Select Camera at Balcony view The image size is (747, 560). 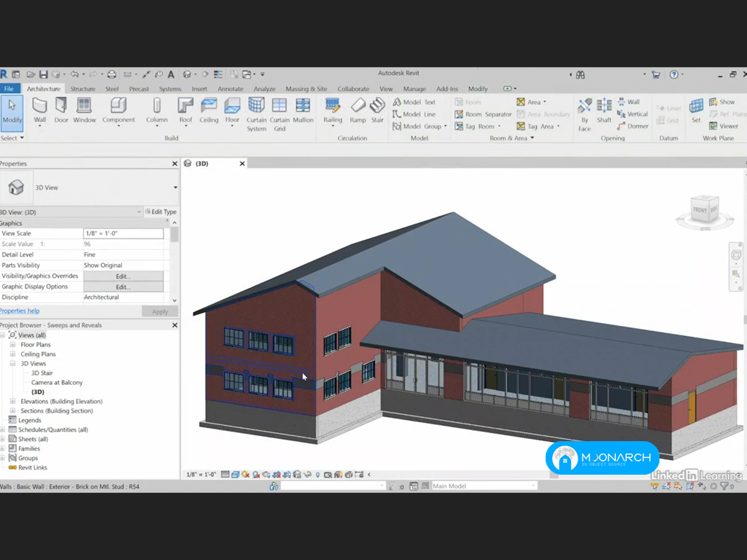coord(57,382)
